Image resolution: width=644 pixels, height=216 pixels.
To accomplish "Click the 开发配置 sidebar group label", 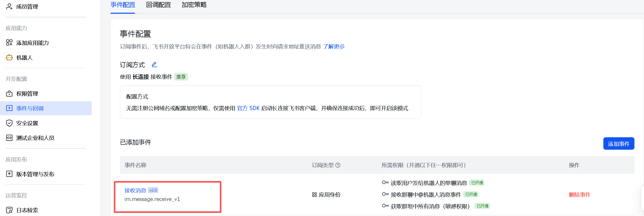I will pyautogui.click(x=16, y=79).
